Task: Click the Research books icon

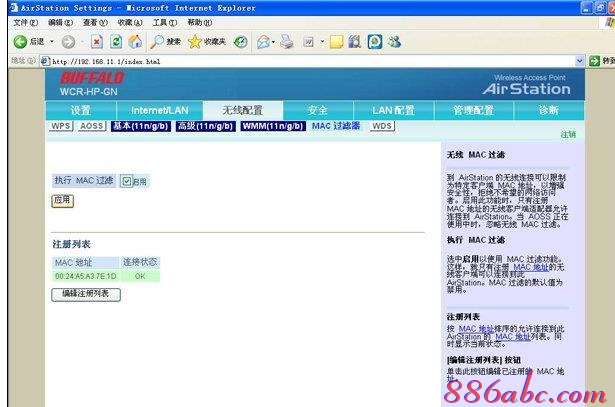Action: [x=355, y=42]
